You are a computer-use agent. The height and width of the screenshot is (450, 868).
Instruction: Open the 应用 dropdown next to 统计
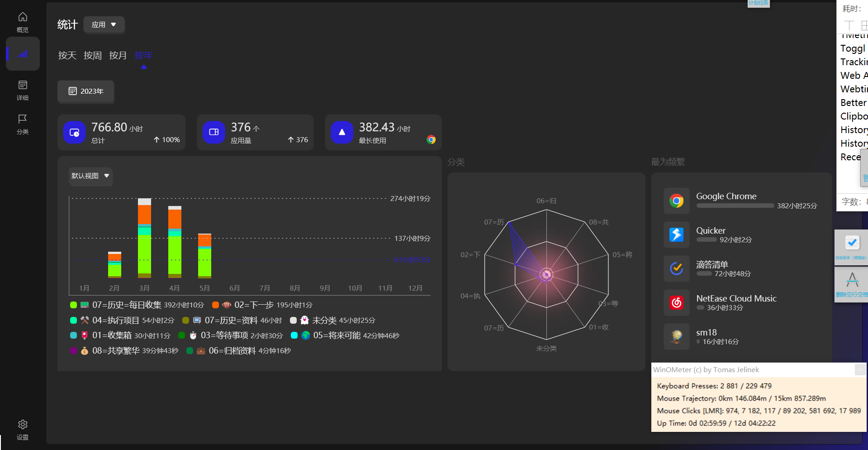pyautogui.click(x=104, y=25)
